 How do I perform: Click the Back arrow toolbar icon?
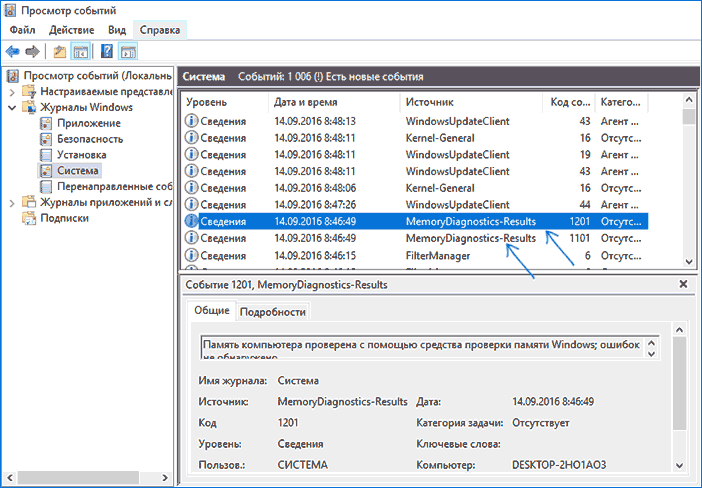[x=12, y=51]
